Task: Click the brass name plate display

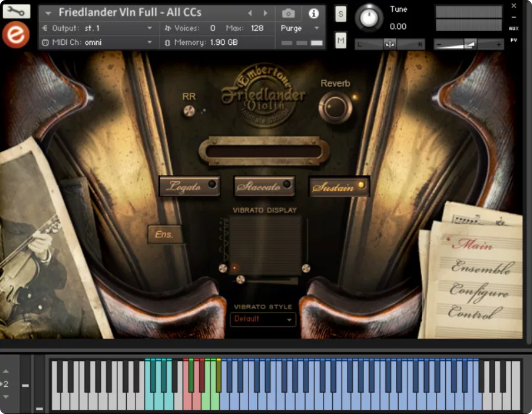Action: tap(264, 151)
